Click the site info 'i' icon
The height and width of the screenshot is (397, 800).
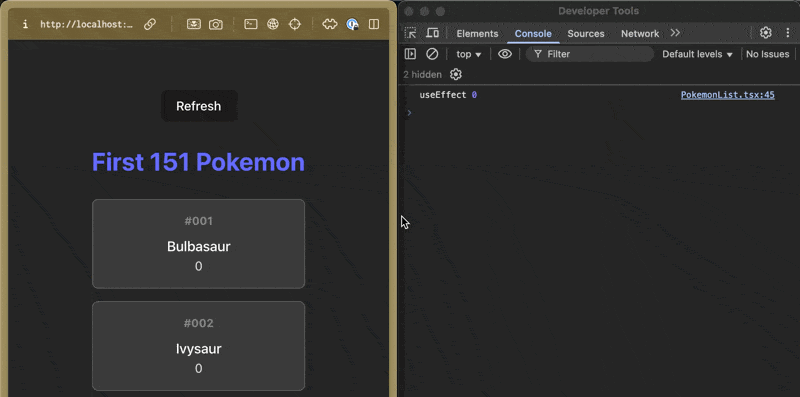click(x=25, y=24)
